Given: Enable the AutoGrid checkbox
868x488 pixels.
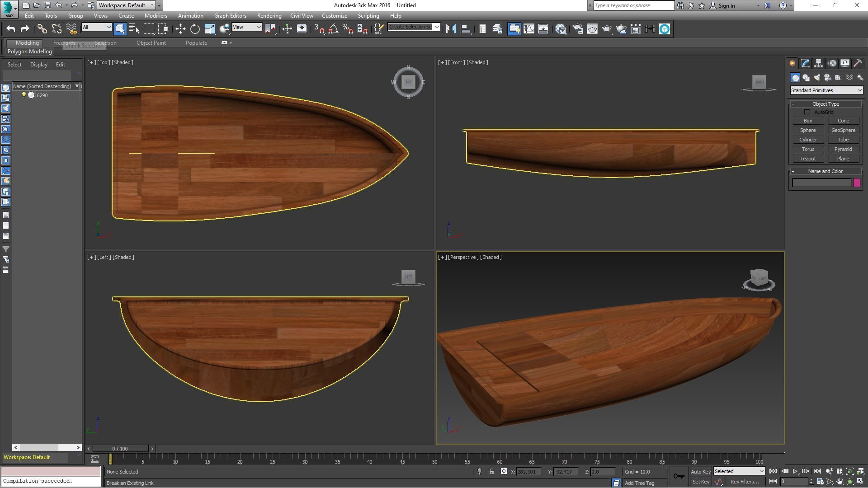Looking at the screenshot, I should coord(807,112).
